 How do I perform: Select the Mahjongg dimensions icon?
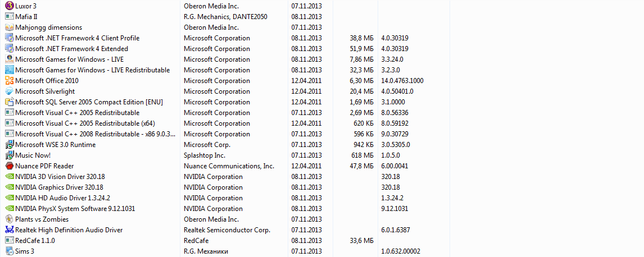[x=9, y=27]
